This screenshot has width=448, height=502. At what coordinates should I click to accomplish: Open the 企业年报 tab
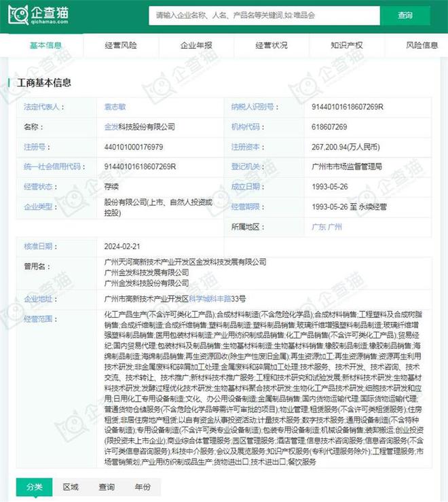click(196, 45)
